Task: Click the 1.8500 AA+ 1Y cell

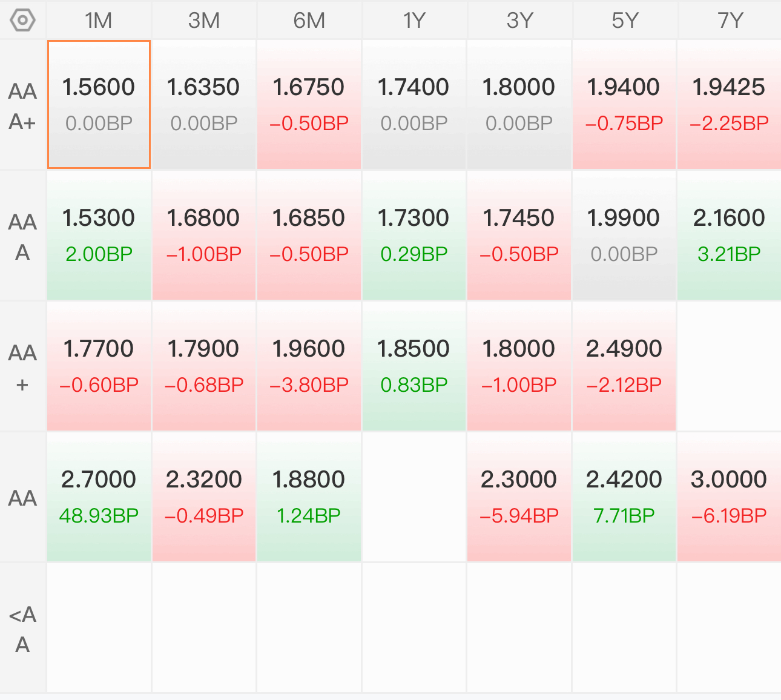Action: pyautogui.click(x=414, y=366)
